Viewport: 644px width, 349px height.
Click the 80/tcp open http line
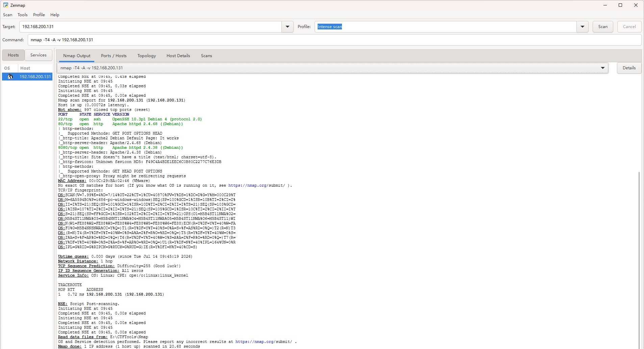coord(120,124)
